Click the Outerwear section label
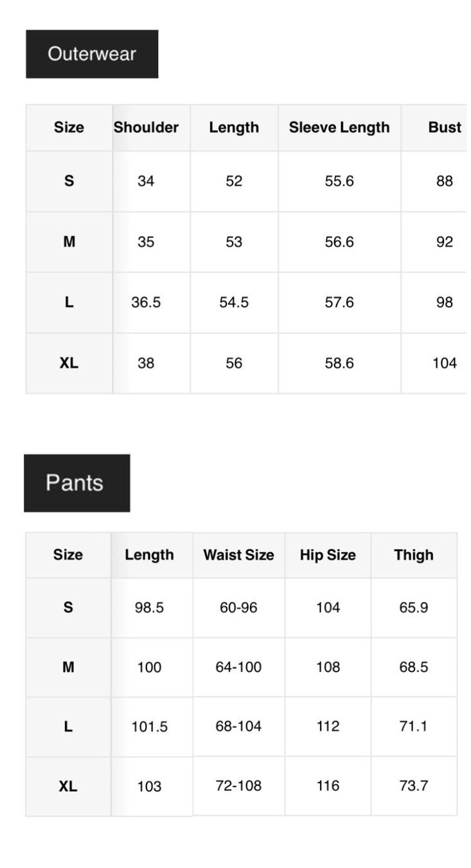The width and height of the screenshot is (471, 868). pos(92,54)
